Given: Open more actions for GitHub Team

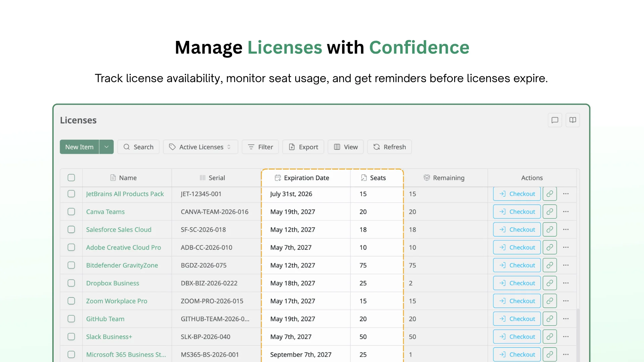Looking at the screenshot, I should 566,319.
